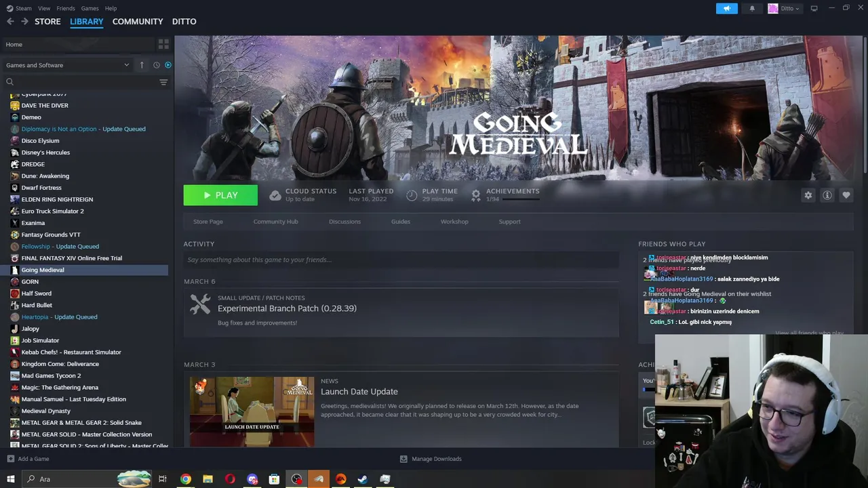
Task: Add Going Medieval to favorites heart
Action: 846,195
